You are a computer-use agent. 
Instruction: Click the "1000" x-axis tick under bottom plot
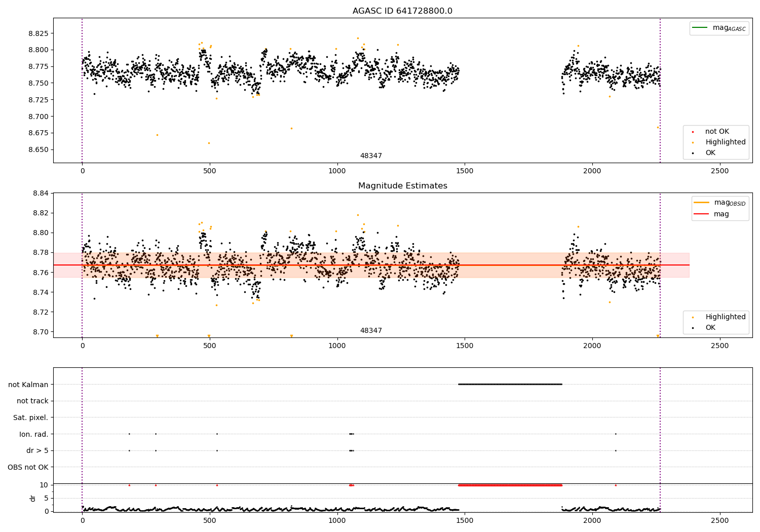(x=337, y=521)
